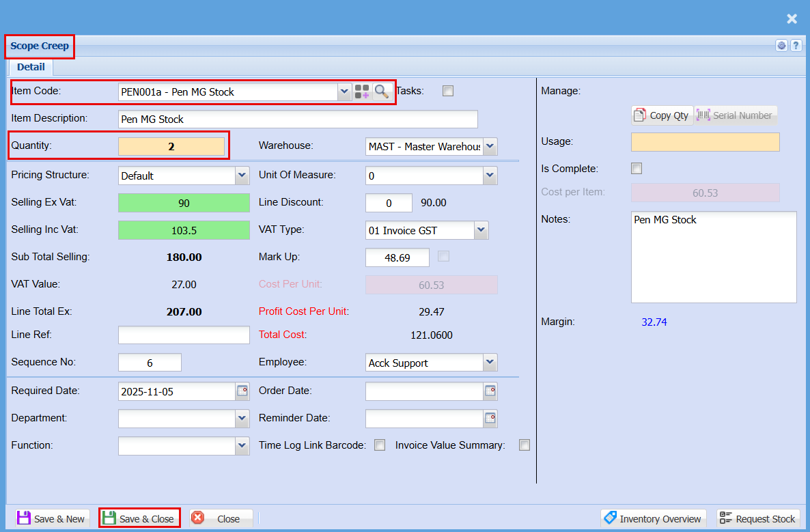Open the VAT Type dropdown
Viewport: 810px width, 532px height.
tap(481, 230)
